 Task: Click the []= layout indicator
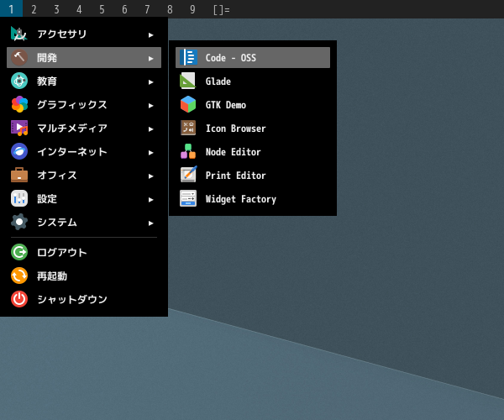pos(222,9)
